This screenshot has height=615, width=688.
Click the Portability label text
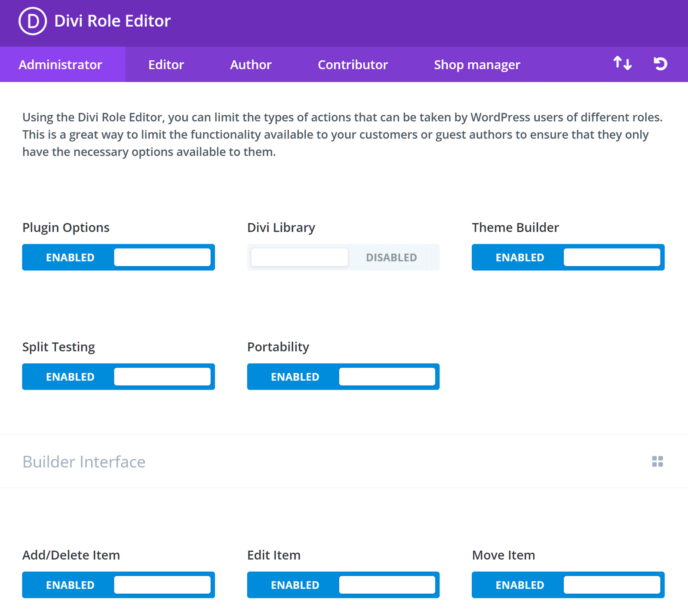(278, 347)
